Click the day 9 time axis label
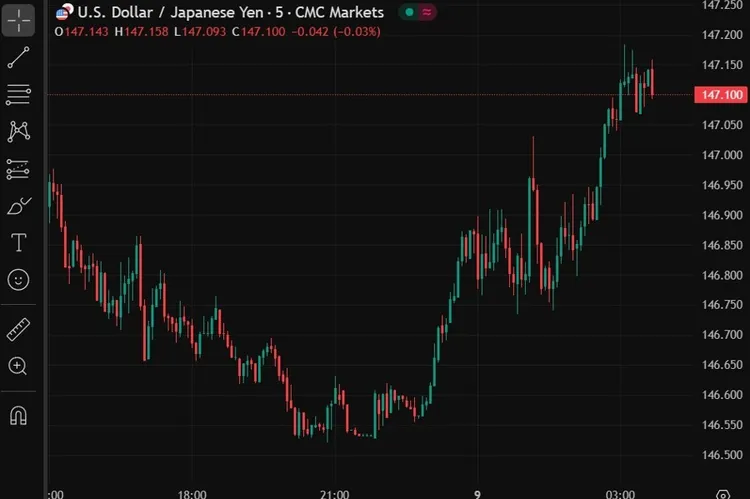This screenshot has width=750, height=499. point(477,494)
